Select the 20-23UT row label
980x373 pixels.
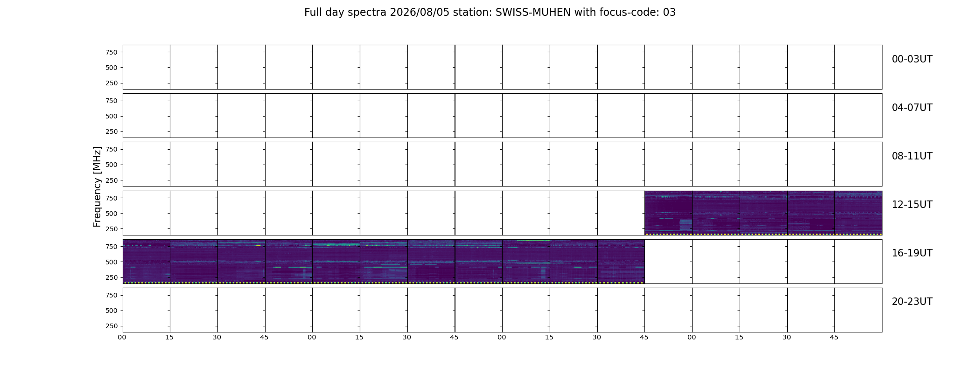(912, 302)
